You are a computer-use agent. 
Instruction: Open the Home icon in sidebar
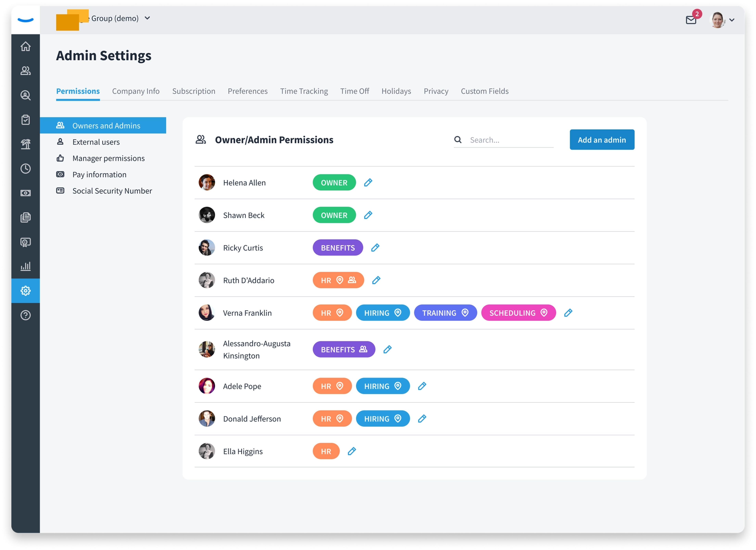tap(25, 46)
